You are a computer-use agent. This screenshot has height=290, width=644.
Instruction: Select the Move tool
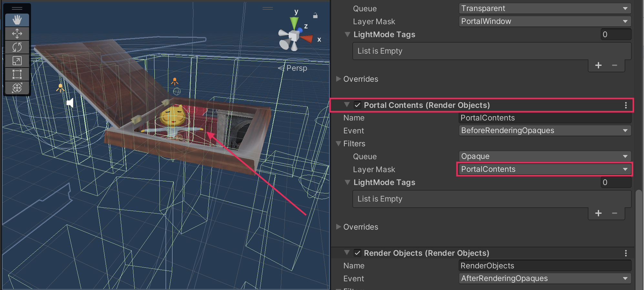click(17, 34)
